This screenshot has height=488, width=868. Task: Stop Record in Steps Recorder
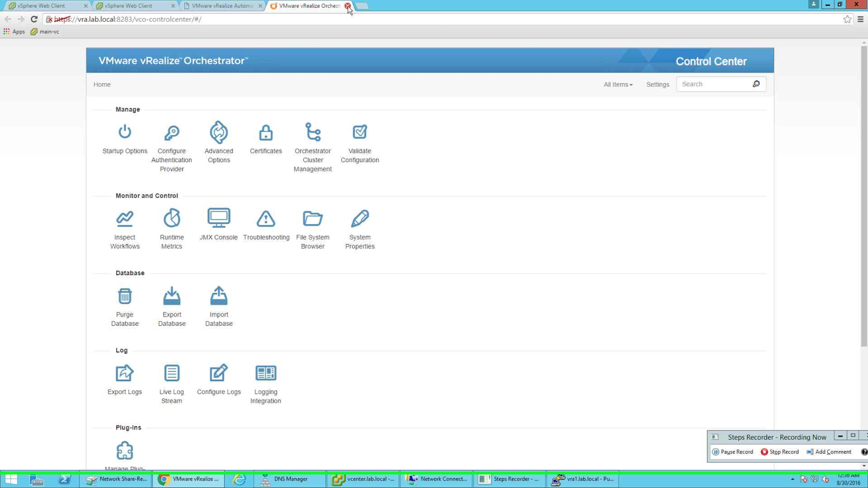pos(780,452)
